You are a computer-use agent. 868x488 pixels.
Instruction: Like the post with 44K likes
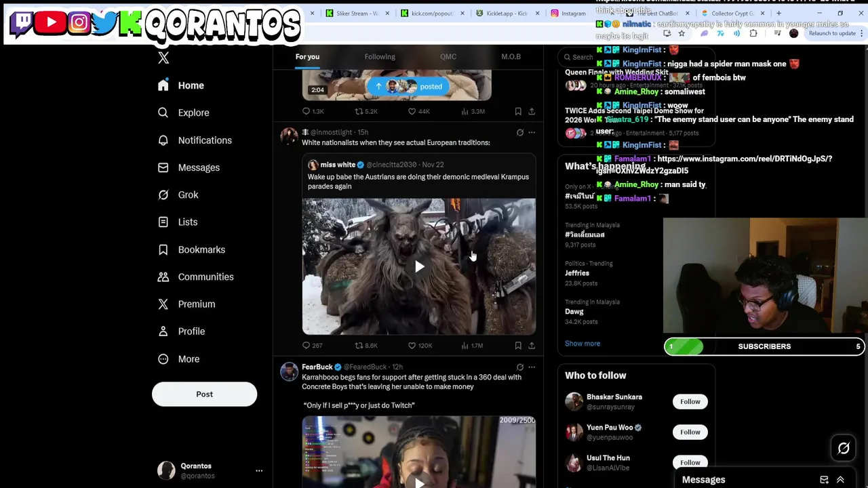click(x=418, y=111)
